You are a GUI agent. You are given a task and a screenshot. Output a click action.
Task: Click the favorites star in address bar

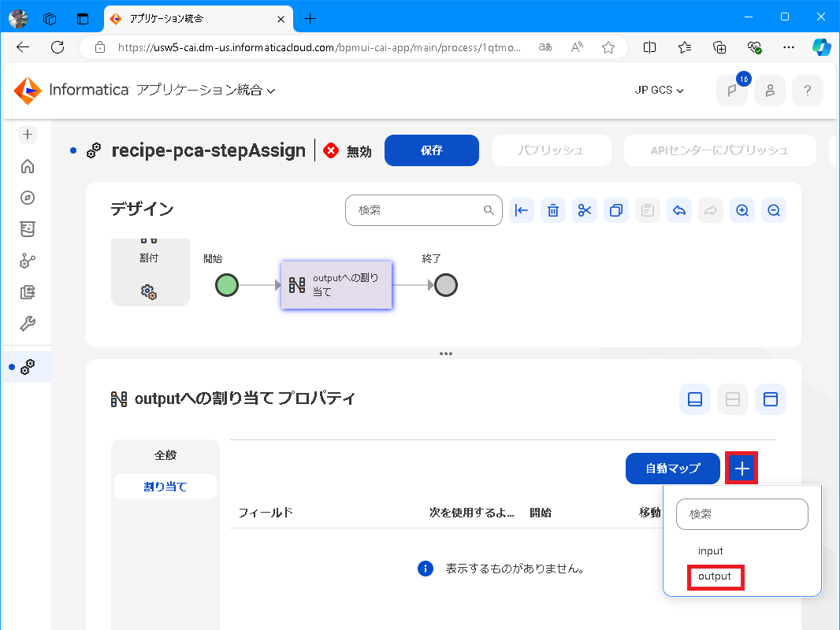pos(608,47)
